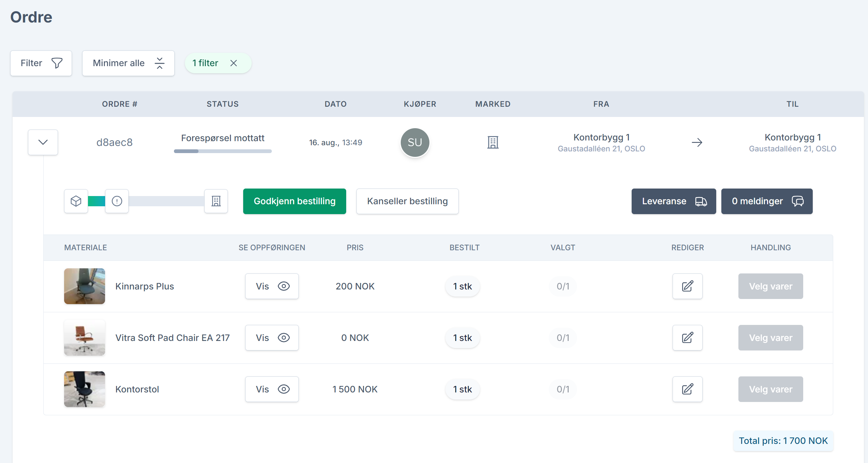Click the 1 stk badge for Vitra Soft Pad
The height and width of the screenshot is (463, 868).
462,338
